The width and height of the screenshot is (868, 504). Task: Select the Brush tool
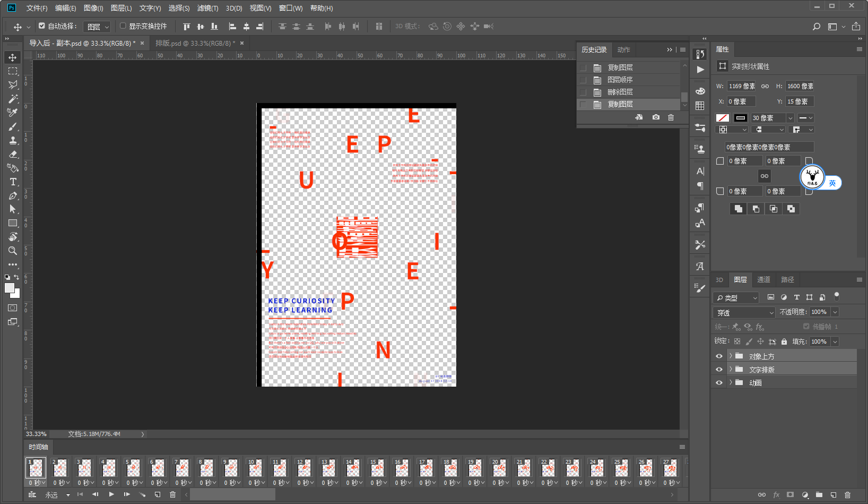click(x=13, y=126)
